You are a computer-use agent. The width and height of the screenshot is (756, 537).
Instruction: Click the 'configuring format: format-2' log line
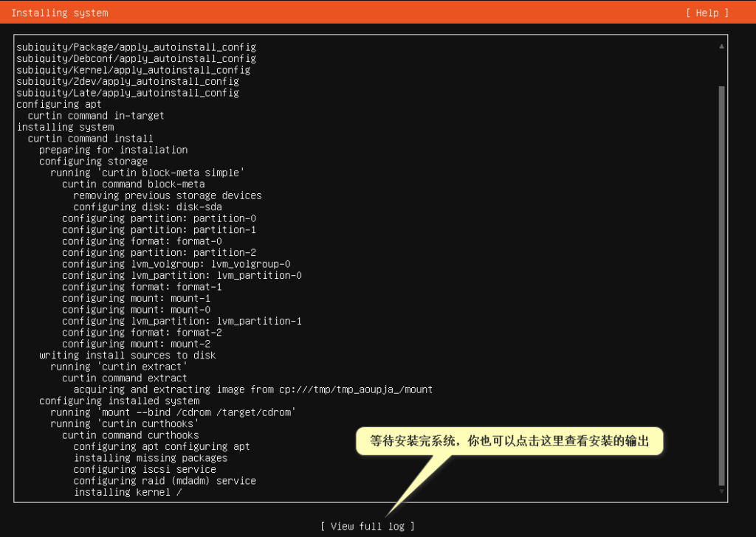pos(142,333)
